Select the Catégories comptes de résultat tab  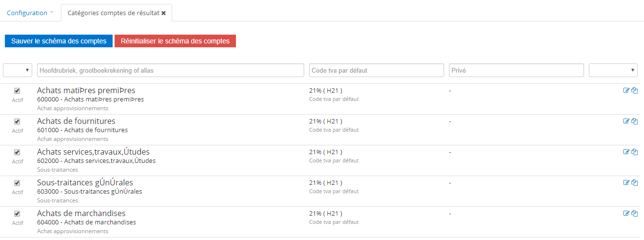pyautogui.click(x=113, y=13)
